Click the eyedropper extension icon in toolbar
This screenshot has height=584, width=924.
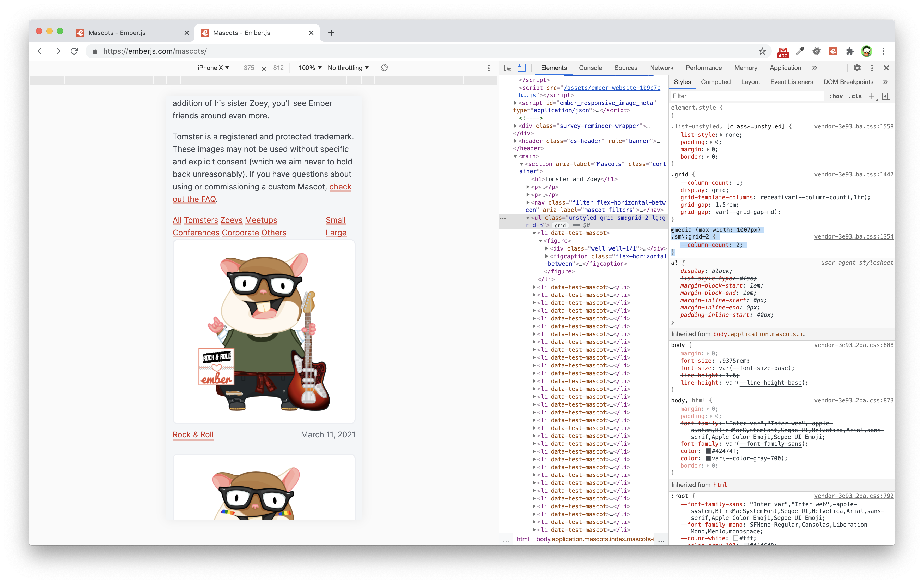click(x=800, y=51)
